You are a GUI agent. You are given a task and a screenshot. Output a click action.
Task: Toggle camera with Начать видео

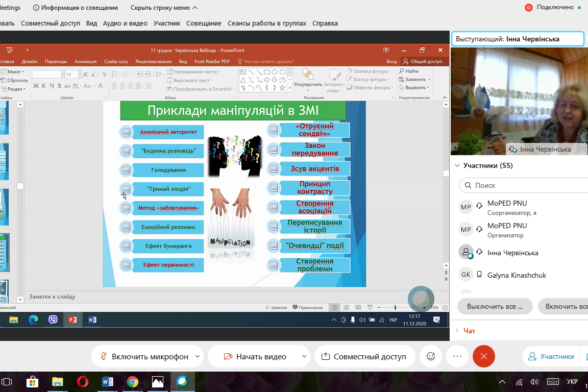[x=255, y=356]
